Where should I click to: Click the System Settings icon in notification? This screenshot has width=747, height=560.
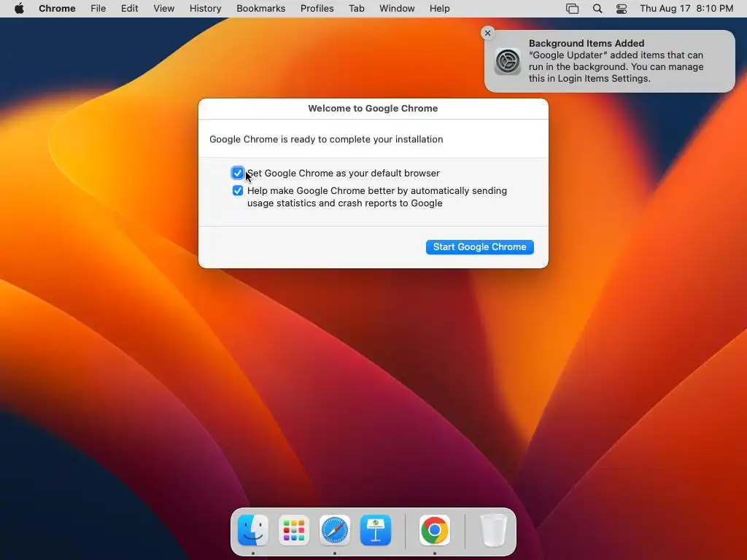[508, 61]
